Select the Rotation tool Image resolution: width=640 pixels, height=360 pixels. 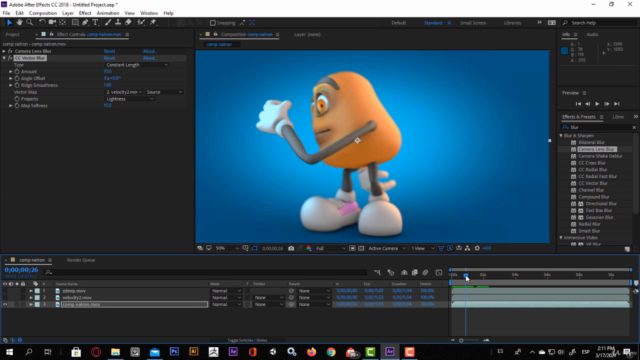42,22
